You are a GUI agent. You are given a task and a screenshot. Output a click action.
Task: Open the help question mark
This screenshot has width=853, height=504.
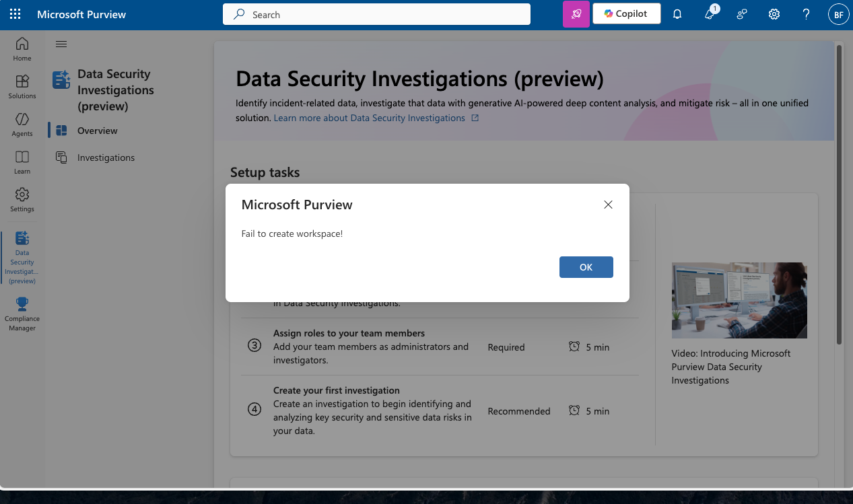tap(807, 14)
